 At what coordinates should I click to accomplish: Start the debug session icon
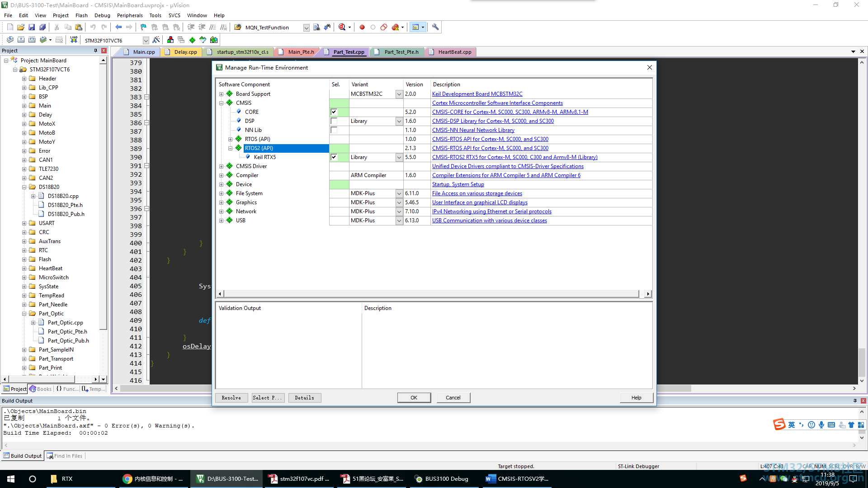tap(342, 27)
